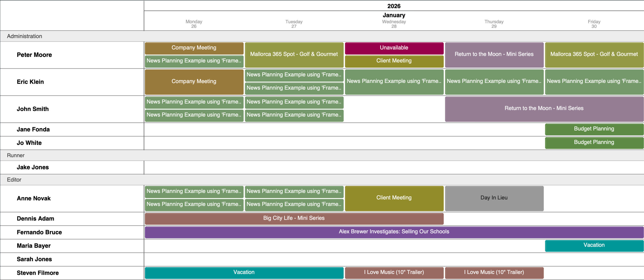Open Peter Moore's Unavailable booking

tap(394, 48)
